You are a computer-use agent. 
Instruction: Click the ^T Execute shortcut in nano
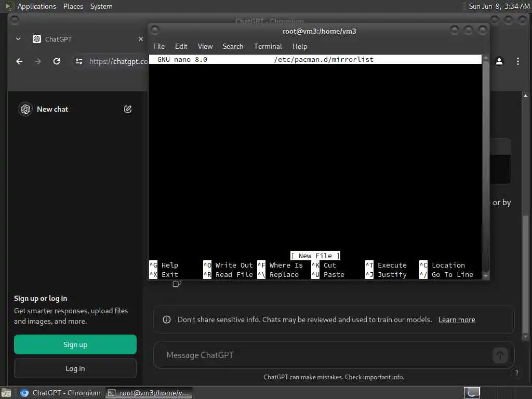(386, 265)
